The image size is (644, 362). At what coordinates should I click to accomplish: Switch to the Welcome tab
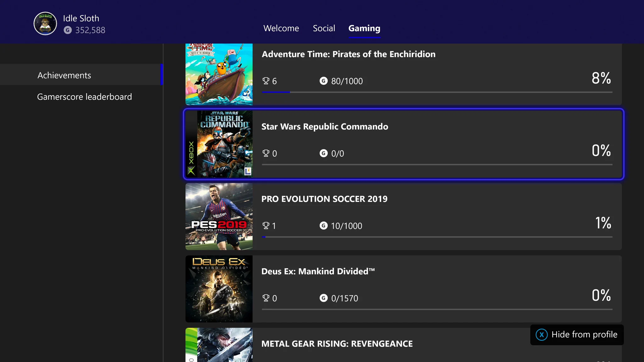click(281, 28)
